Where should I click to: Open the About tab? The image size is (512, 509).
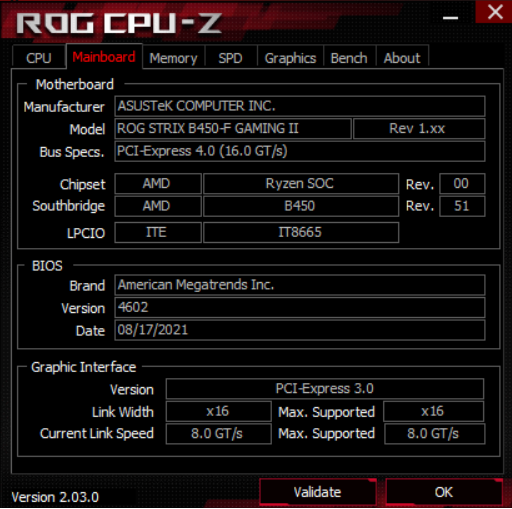point(402,58)
